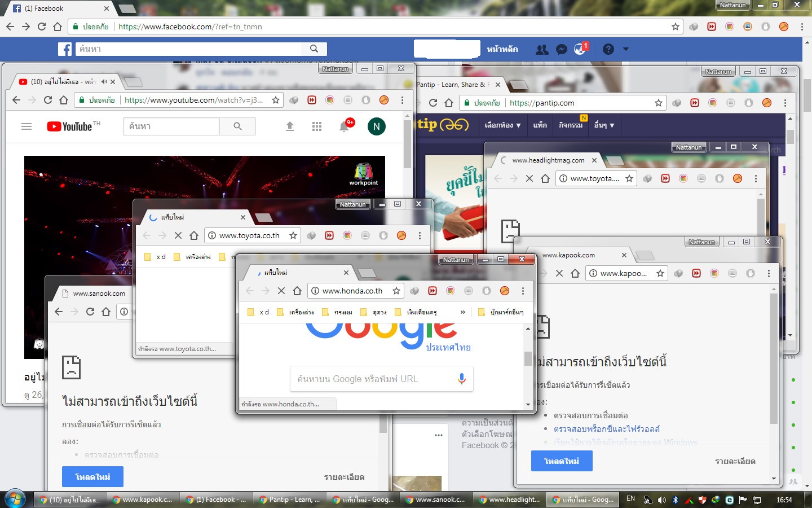Bookmark www.honda.co.th with star
The width and height of the screenshot is (812, 508).
(x=396, y=291)
